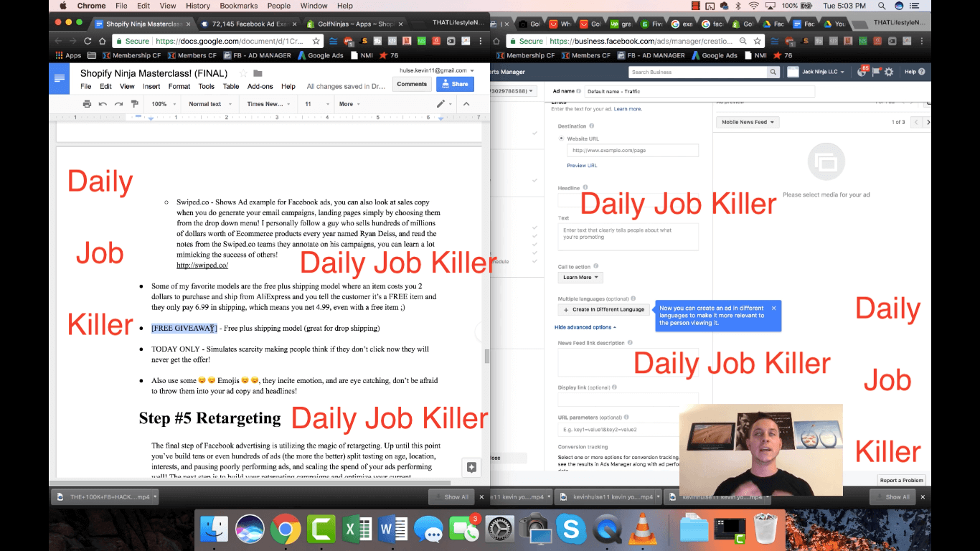Open the Preview URL link
The width and height of the screenshot is (980, 551).
582,166
